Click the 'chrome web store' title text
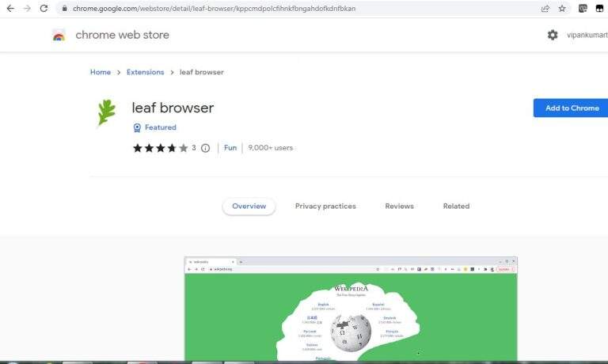 click(122, 35)
